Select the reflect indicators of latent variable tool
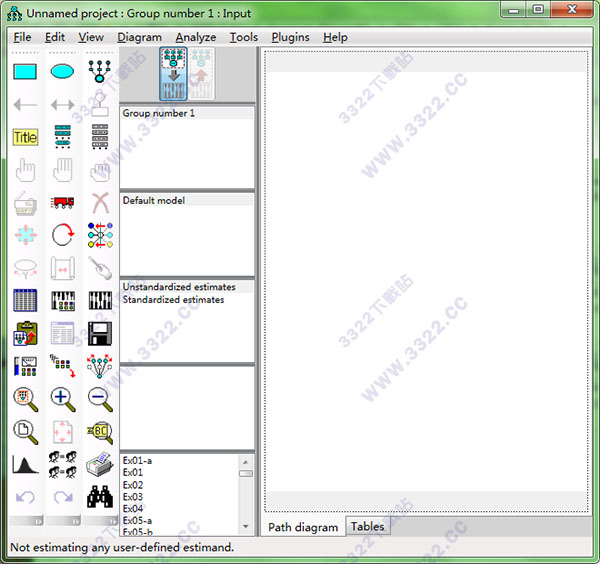 pos(100,235)
